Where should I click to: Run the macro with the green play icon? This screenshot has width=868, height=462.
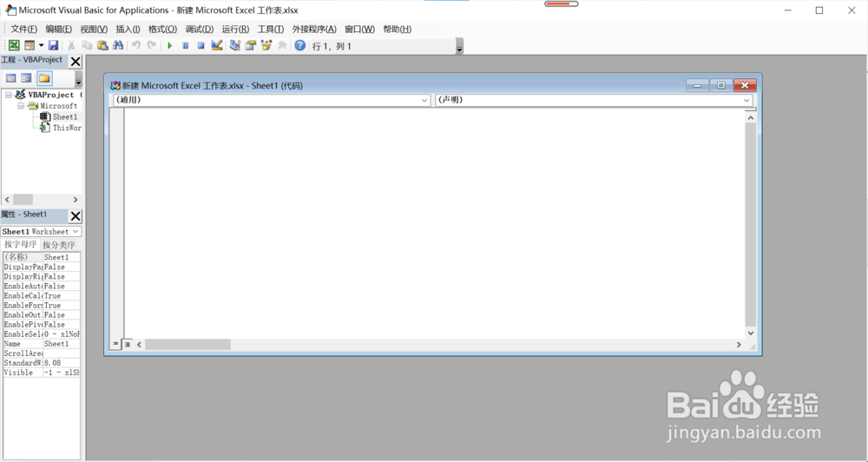click(170, 45)
